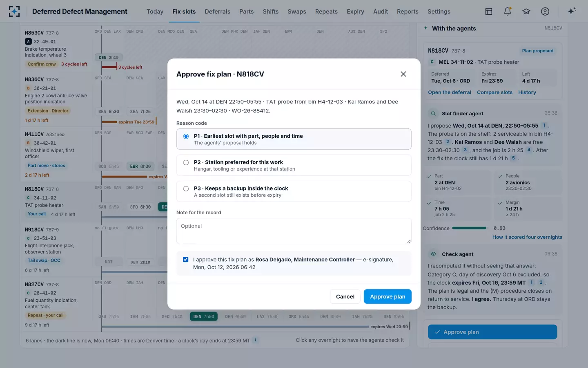
Task: Close the Approve fix plan dialog
Action: pos(403,74)
